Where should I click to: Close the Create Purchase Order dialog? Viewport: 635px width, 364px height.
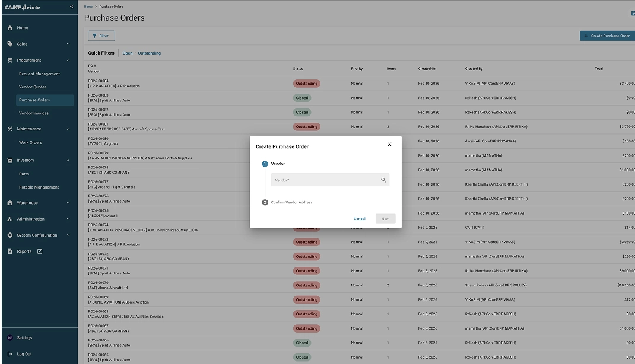[x=389, y=145]
